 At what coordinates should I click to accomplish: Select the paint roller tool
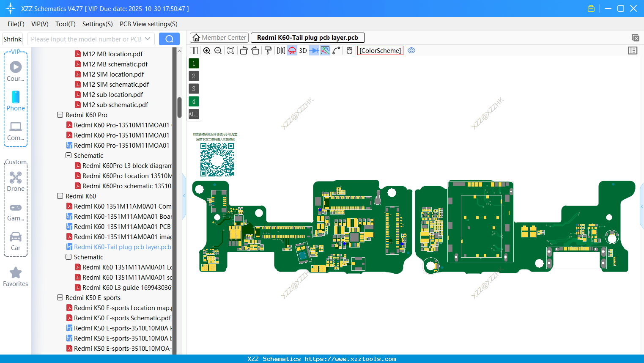coord(268,50)
